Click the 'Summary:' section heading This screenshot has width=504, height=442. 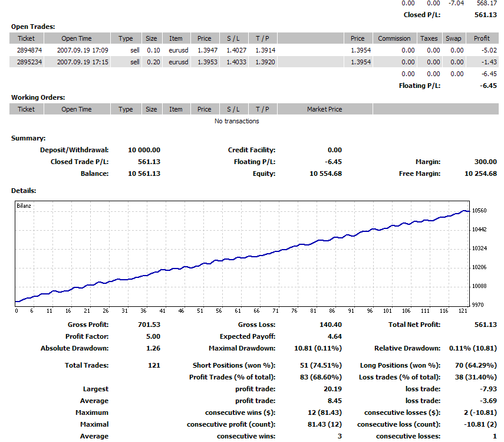28,138
